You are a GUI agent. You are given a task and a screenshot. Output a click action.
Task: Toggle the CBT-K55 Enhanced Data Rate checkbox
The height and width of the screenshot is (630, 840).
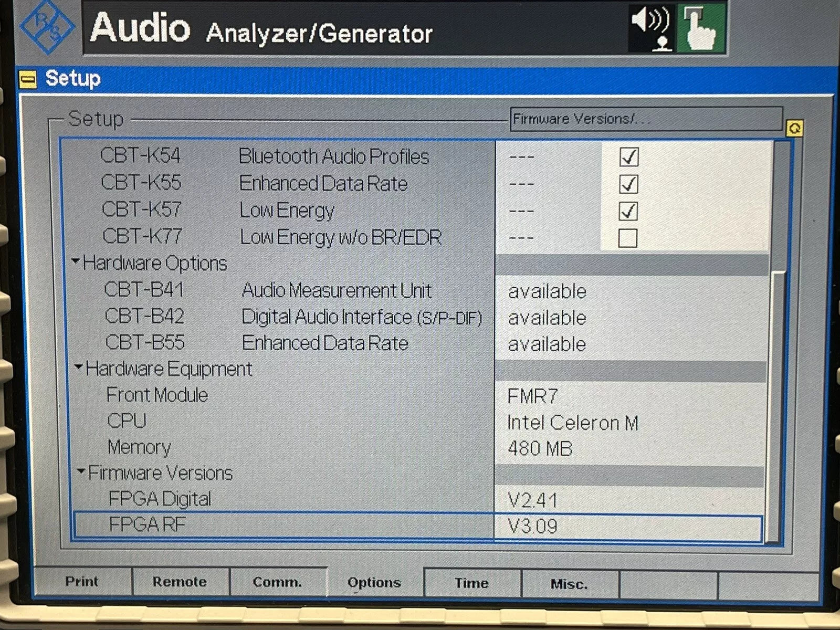pos(628,184)
